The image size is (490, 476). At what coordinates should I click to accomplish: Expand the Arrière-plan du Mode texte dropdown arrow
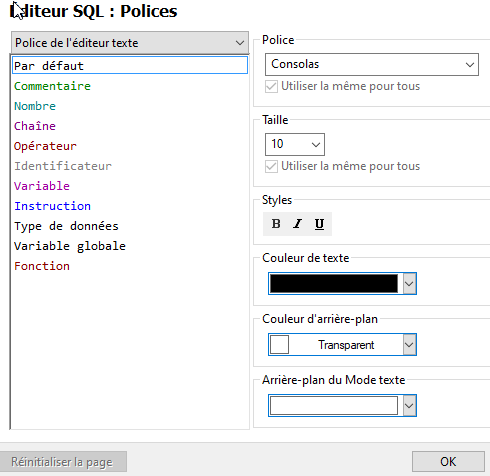point(409,406)
